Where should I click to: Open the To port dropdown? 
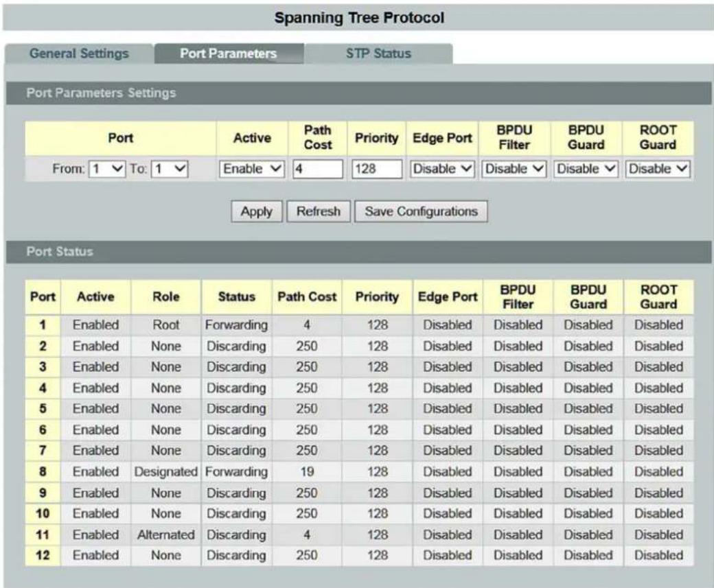(170, 169)
